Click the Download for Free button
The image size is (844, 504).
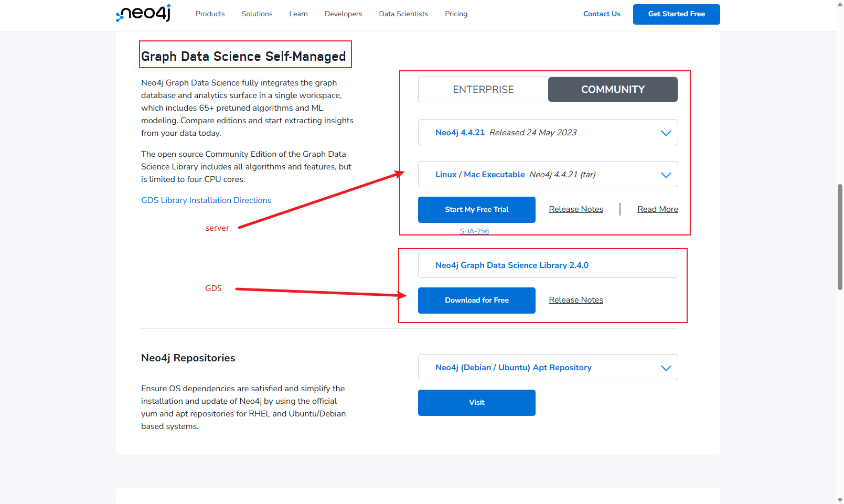[x=477, y=301]
